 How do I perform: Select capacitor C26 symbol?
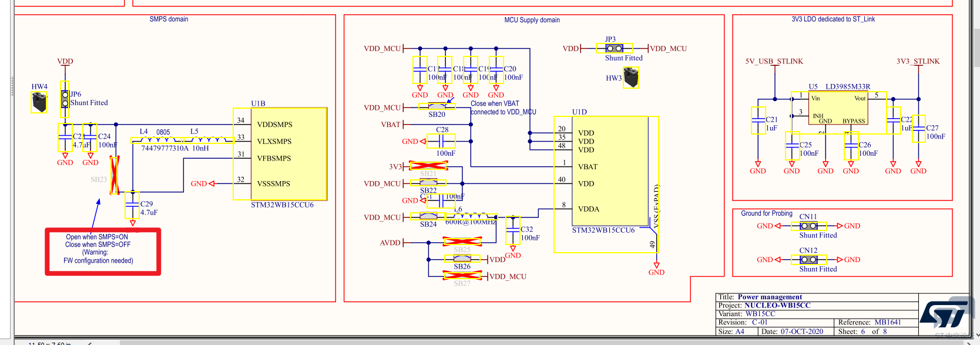click(x=851, y=146)
